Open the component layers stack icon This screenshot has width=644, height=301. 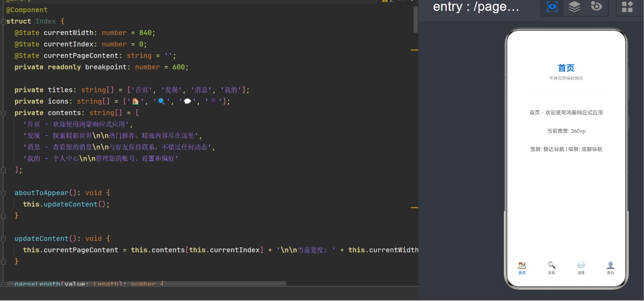click(x=574, y=7)
